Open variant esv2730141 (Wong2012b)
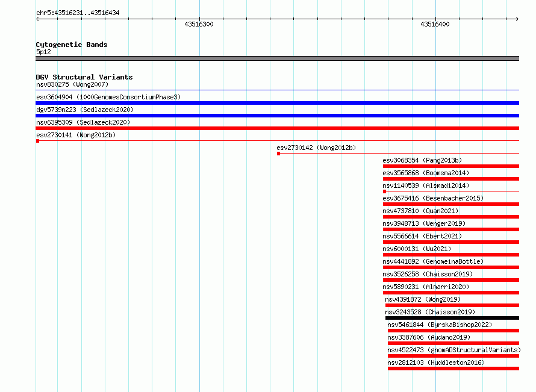The height and width of the screenshot is (392, 536). coord(76,135)
